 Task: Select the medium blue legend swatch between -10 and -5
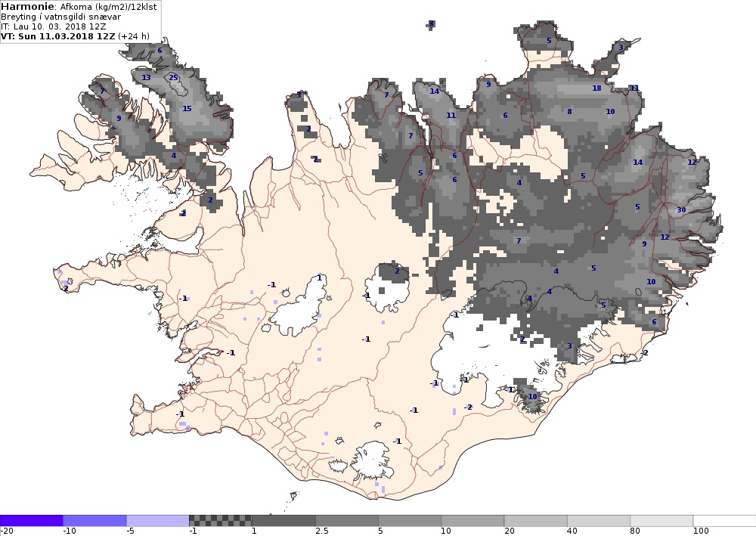click(94, 521)
